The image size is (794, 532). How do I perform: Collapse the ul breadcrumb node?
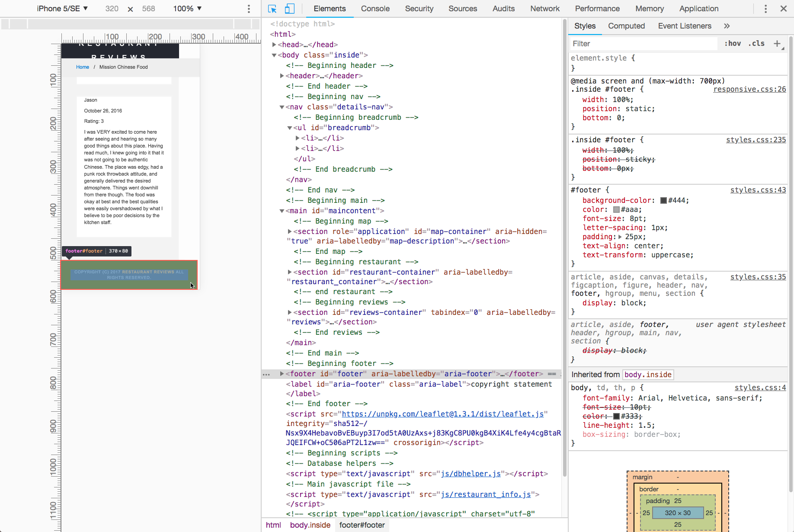click(290, 128)
